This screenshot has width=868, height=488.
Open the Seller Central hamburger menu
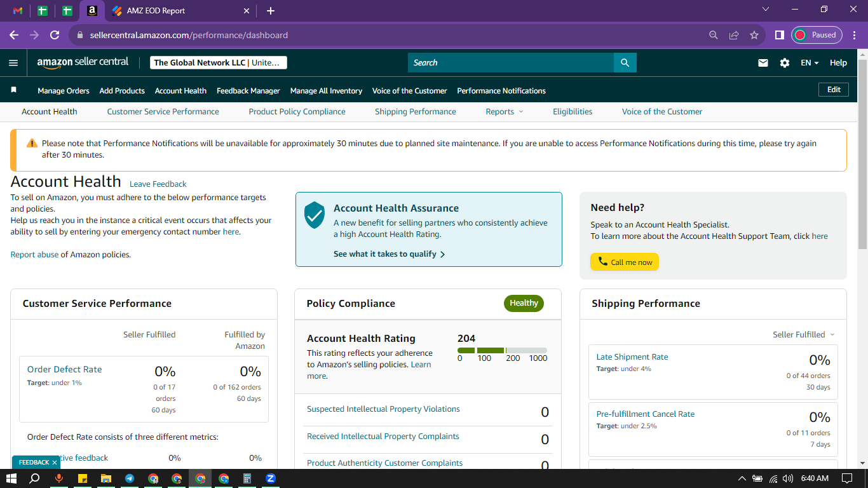(13, 63)
